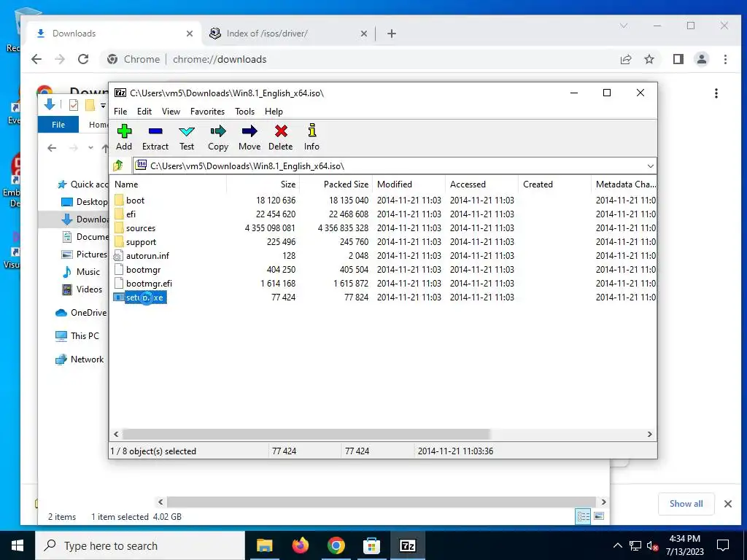Reload the Chrome downloads page
This screenshot has width=747, height=560.
click(83, 59)
